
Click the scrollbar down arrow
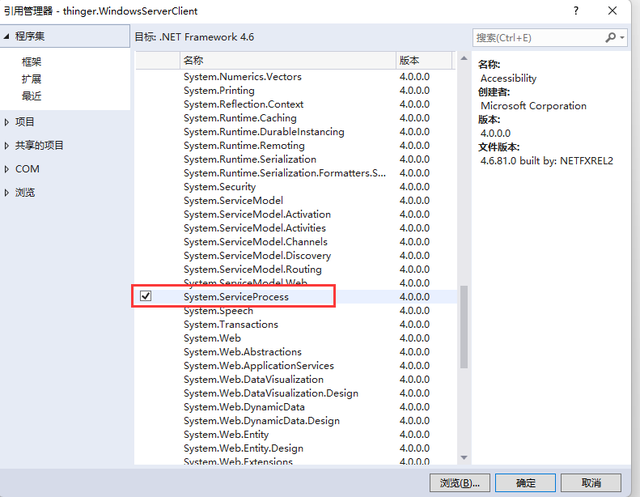point(464,458)
